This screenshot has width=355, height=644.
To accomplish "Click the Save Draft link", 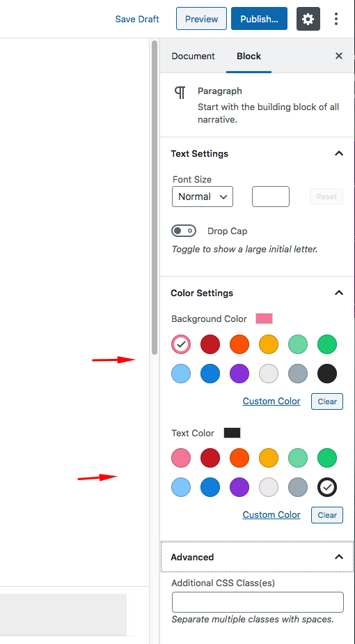I will tap(137, 19).
